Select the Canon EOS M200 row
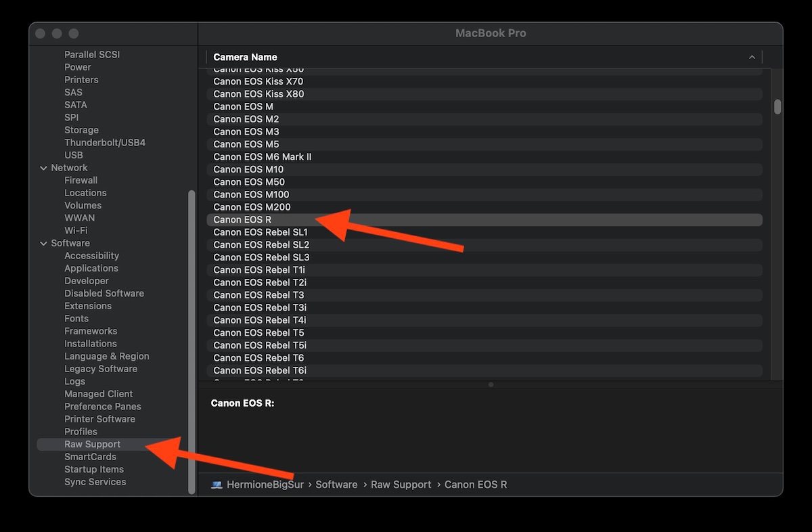 484,207
